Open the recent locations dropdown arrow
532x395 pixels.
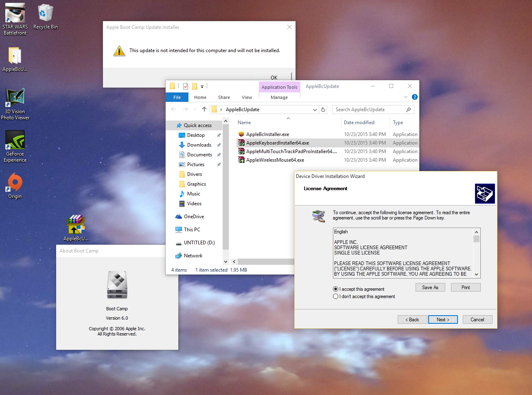tap(195, 110)
